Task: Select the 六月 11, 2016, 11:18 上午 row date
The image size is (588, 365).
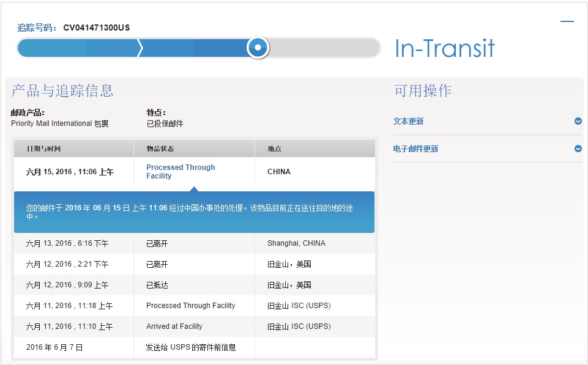Action: click(69, 306)
